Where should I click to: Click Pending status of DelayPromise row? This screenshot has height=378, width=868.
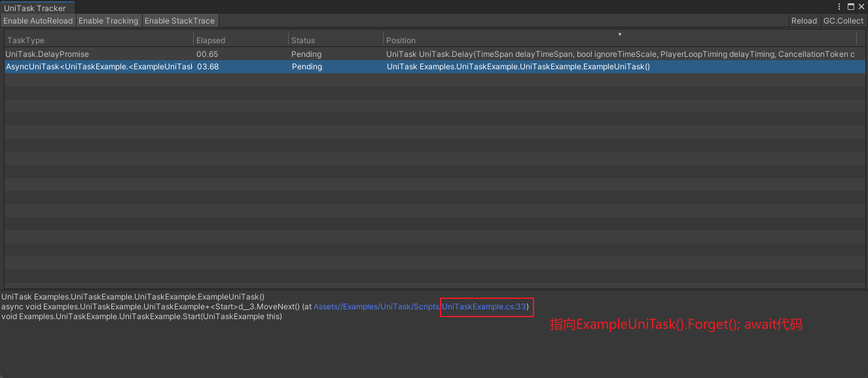306,54
